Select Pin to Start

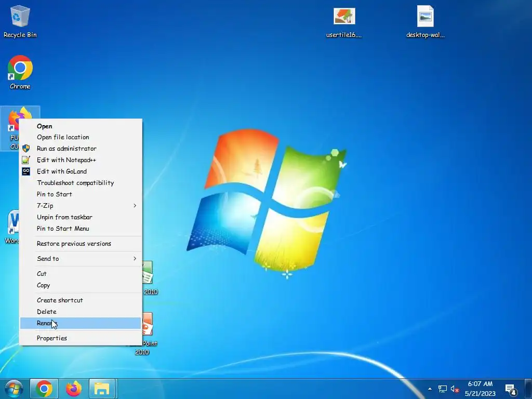click(x=81, y=194)
